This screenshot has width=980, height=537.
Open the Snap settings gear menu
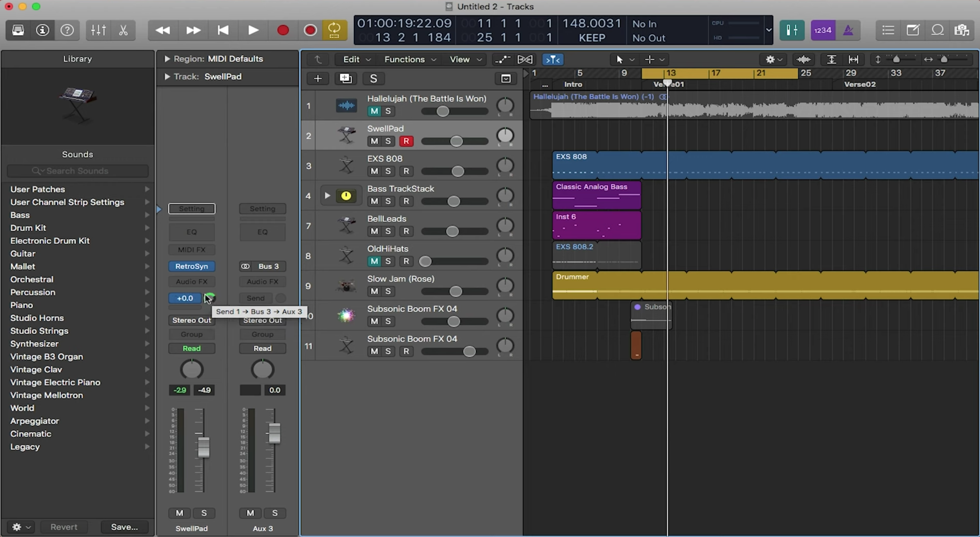pyautogui.click(x=774, y=59)
